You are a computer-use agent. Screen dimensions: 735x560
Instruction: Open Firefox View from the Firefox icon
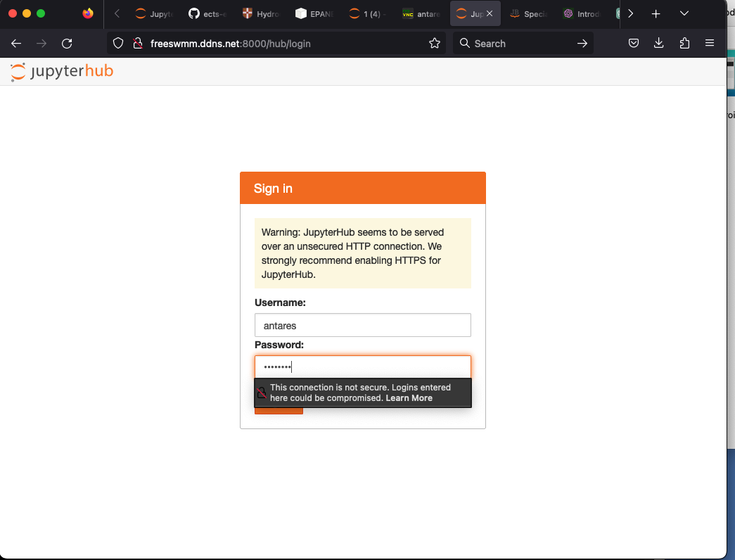click(88, 13)
